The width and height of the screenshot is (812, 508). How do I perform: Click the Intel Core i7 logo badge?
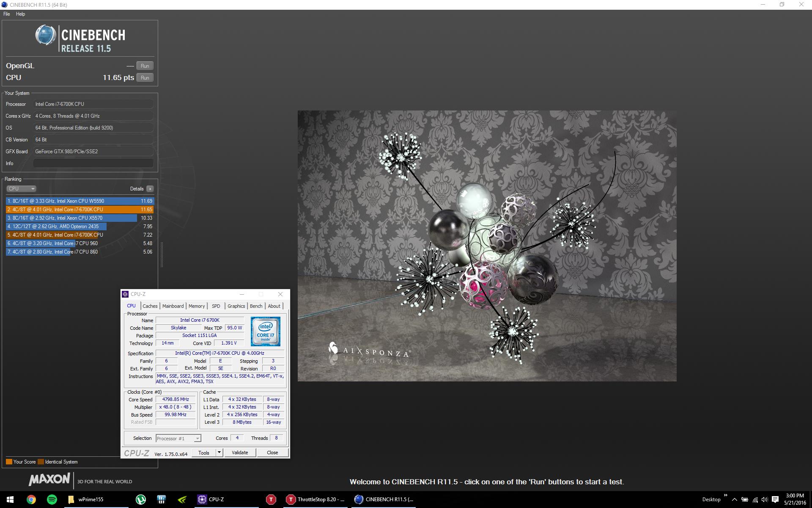pyautogui.click(x=265, y=331)
